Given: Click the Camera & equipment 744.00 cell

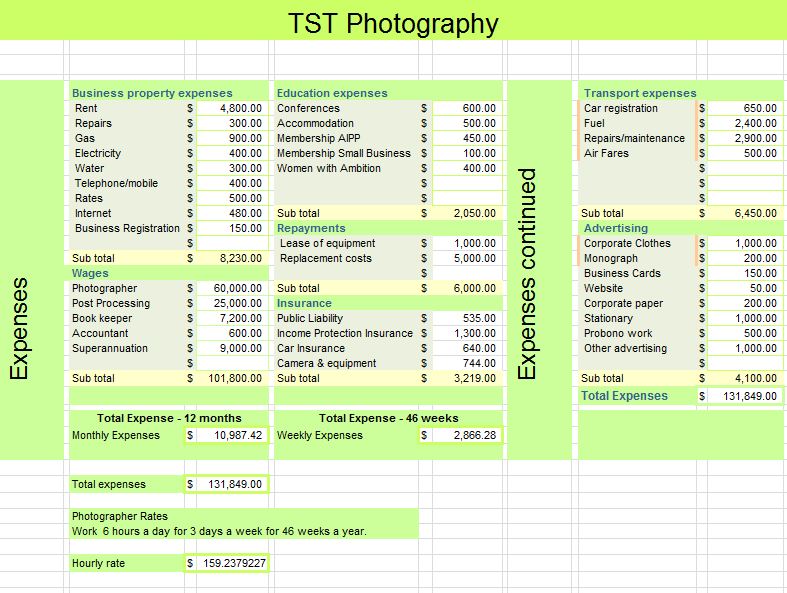Looking at the screenshot, I should point(467,364).
